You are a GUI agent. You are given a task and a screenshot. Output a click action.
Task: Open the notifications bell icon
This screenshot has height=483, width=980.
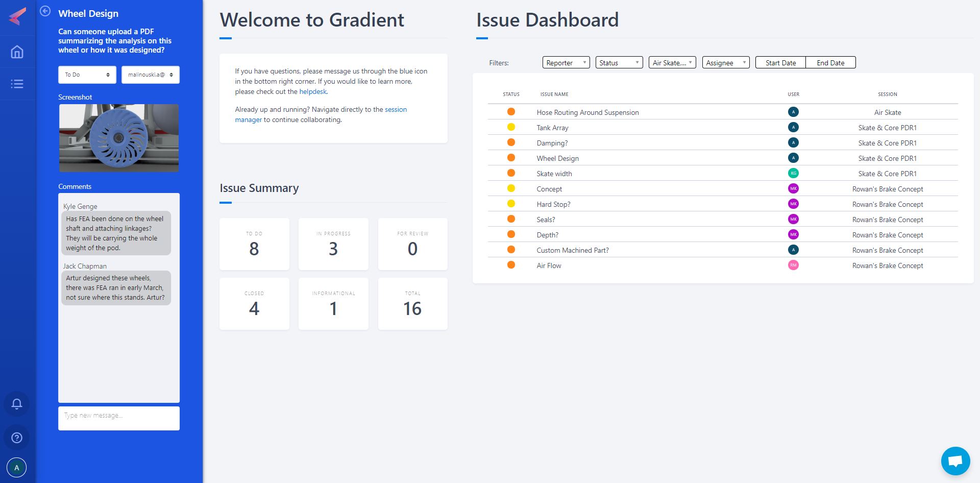(16, 404)
